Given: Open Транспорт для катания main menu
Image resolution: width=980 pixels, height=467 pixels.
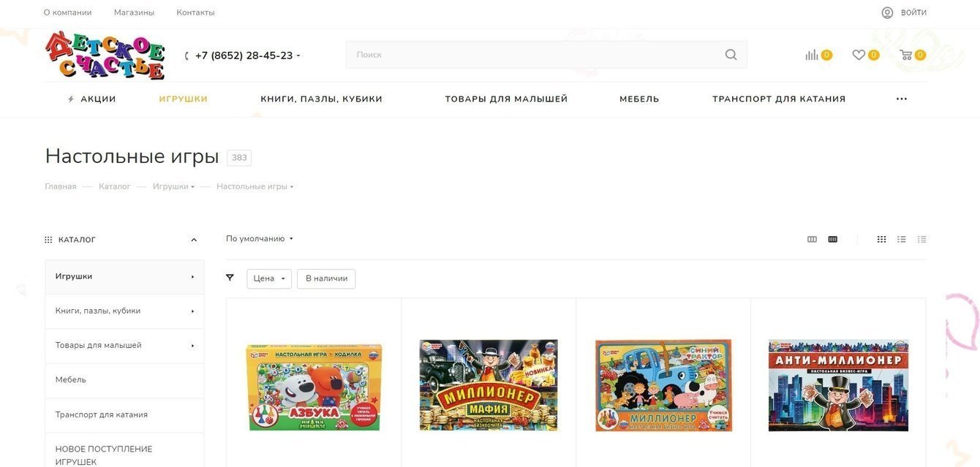Looking at the screenshot, I should tap(779, 99).
